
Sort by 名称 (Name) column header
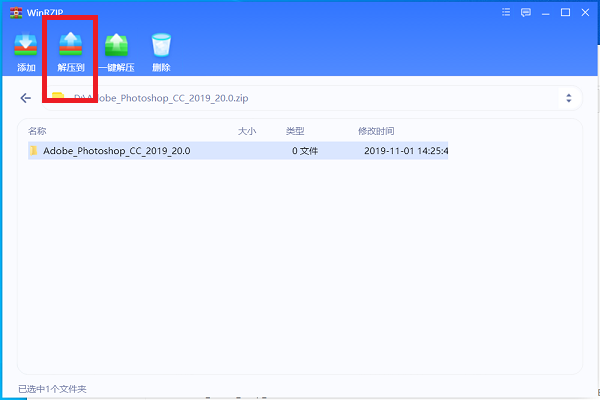click(37, 131)
